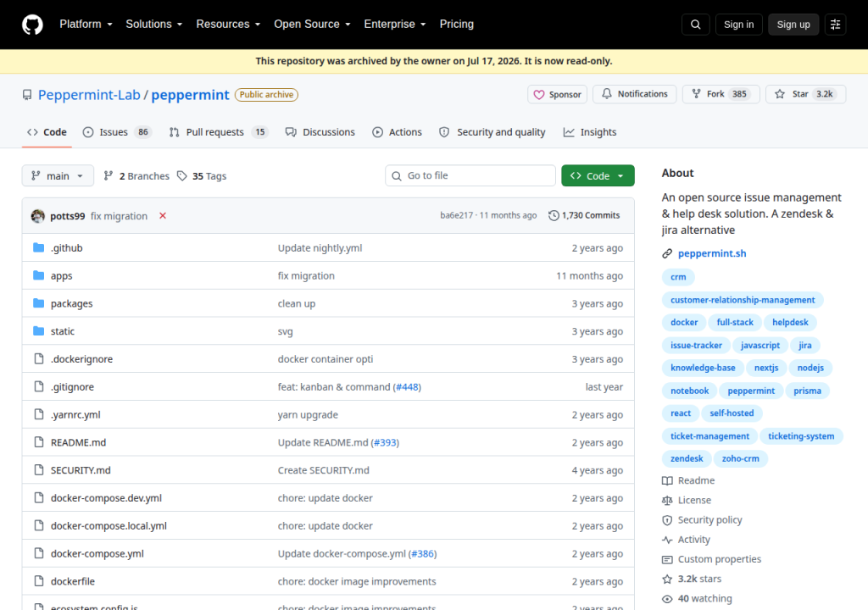Click the ticketing-system topic tag
868x610 pixels.
(801, 436)
